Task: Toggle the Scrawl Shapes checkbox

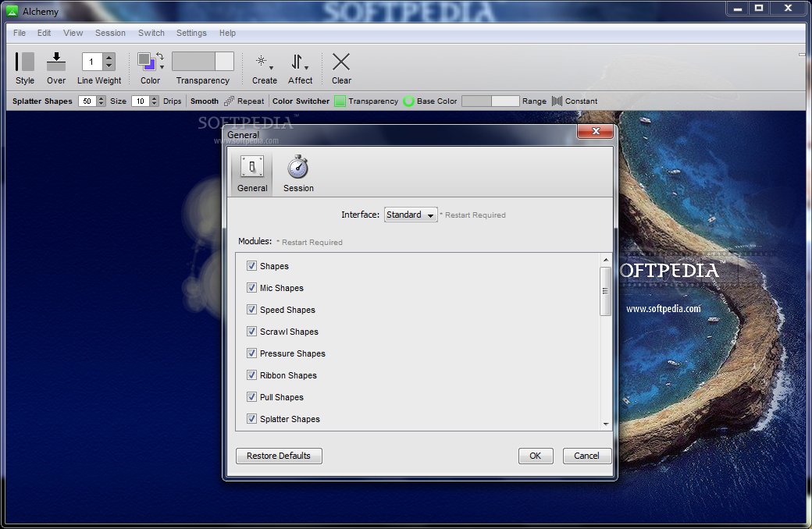Action: tap(251, 331)
